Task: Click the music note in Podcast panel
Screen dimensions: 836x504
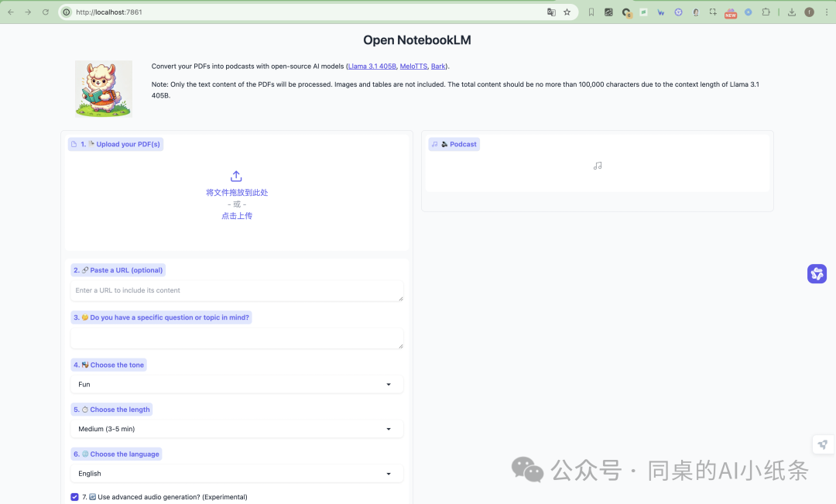Action: point(598,166)
